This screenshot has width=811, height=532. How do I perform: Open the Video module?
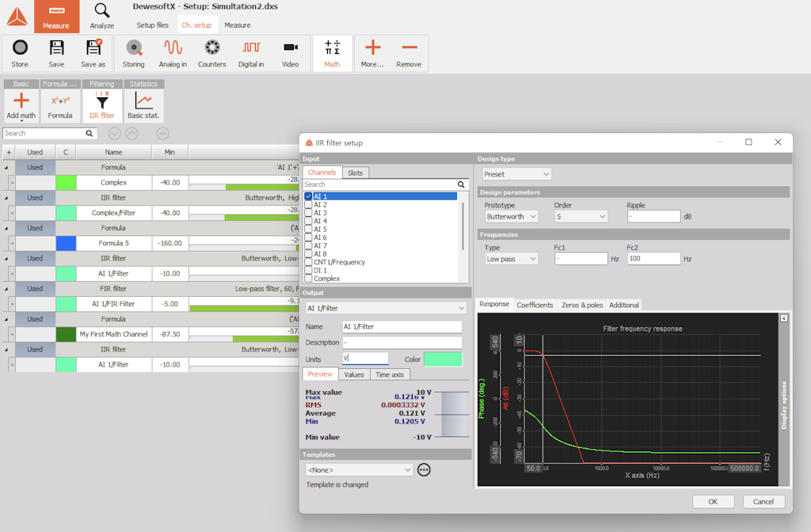(x=291, y=53)
